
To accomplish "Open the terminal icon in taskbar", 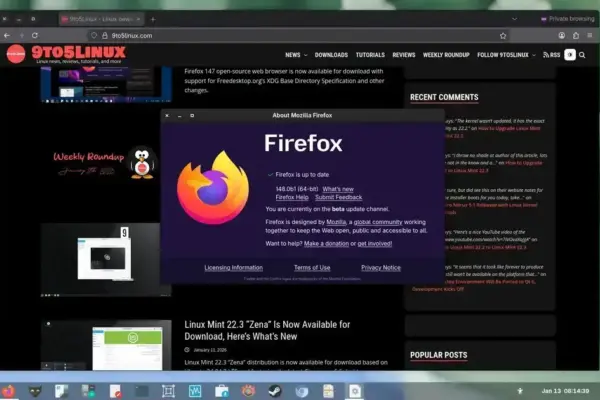I will (x=142, y=391).
